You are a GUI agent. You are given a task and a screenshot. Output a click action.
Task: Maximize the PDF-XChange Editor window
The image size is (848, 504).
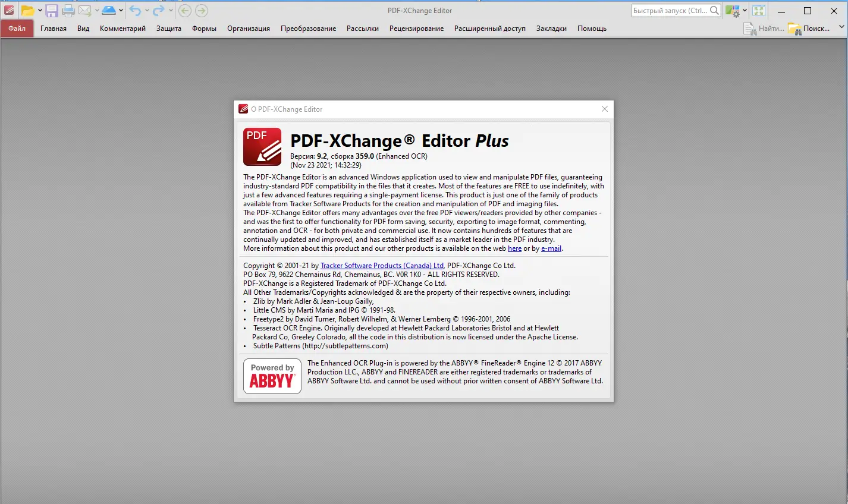click(808, 11)
